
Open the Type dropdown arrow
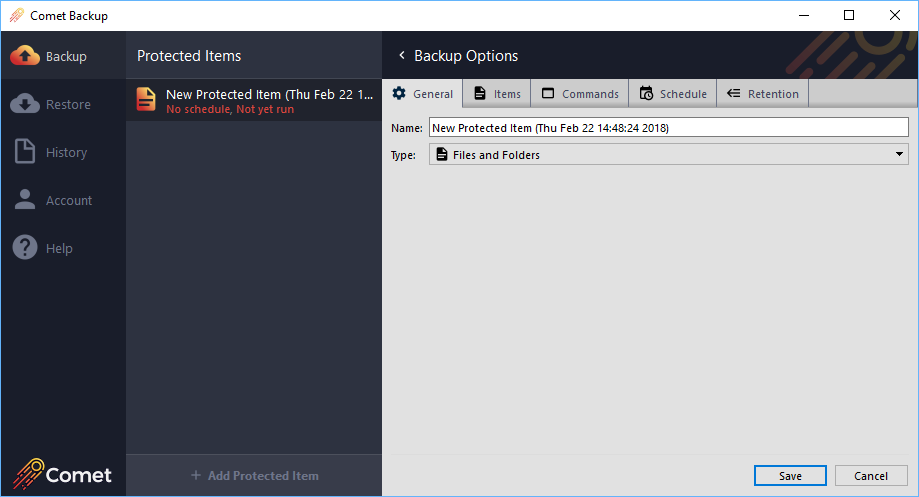(x=899, y=155)
